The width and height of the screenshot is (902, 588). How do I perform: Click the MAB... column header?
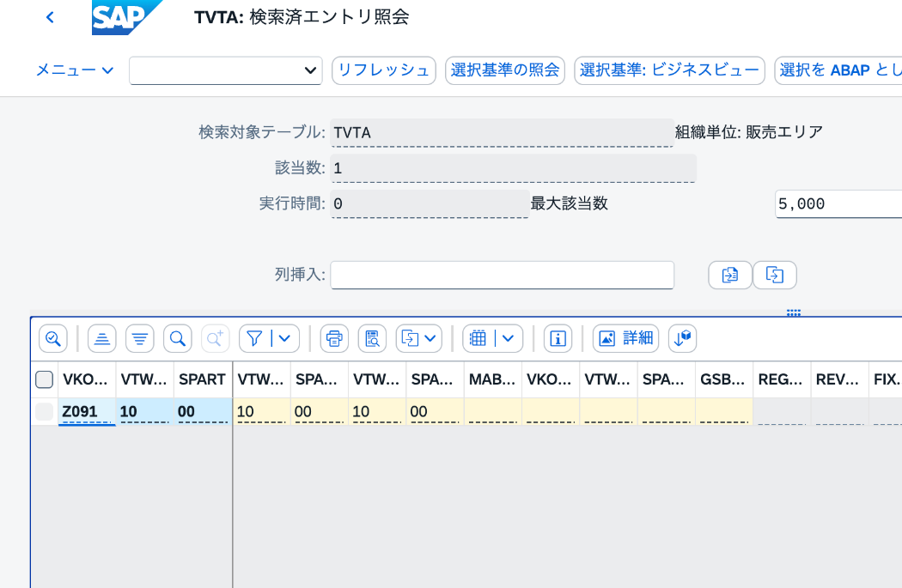492,379
